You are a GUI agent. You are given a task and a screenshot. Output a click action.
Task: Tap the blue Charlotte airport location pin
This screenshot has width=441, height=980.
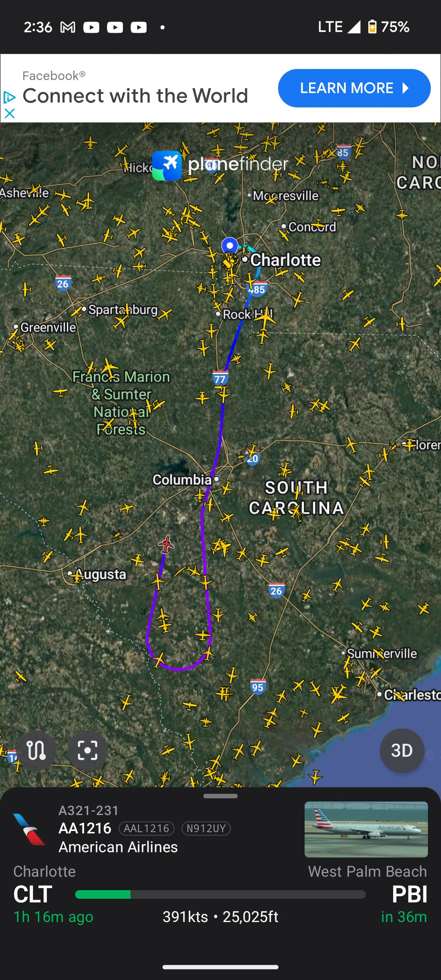pos(230,245)
